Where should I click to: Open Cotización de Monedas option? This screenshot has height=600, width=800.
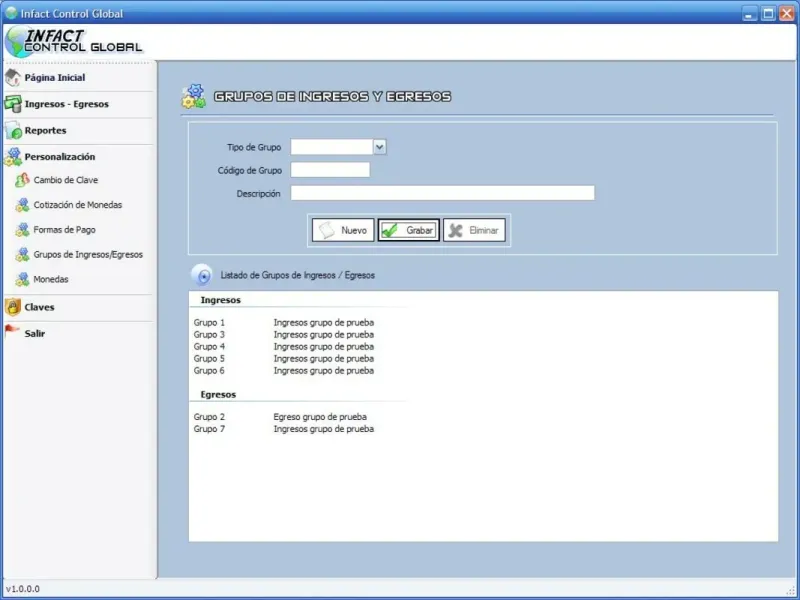point(78,205)
